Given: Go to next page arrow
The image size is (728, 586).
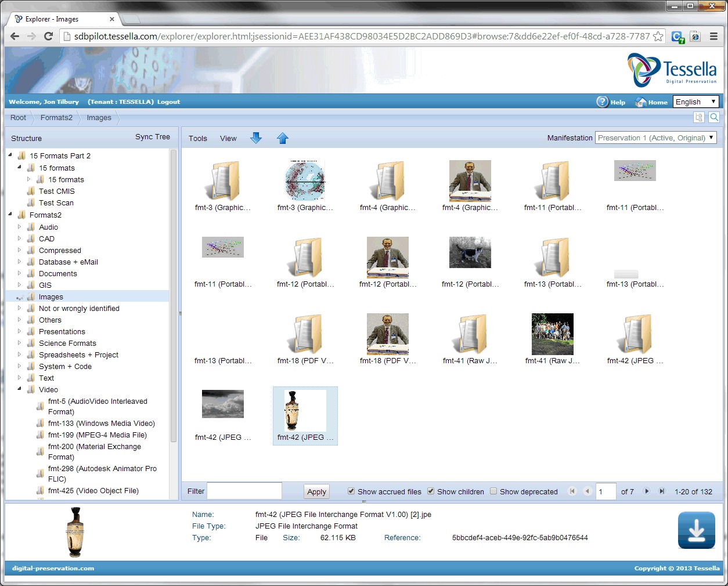Looking at the screenshot, I should tap(647, 491).
